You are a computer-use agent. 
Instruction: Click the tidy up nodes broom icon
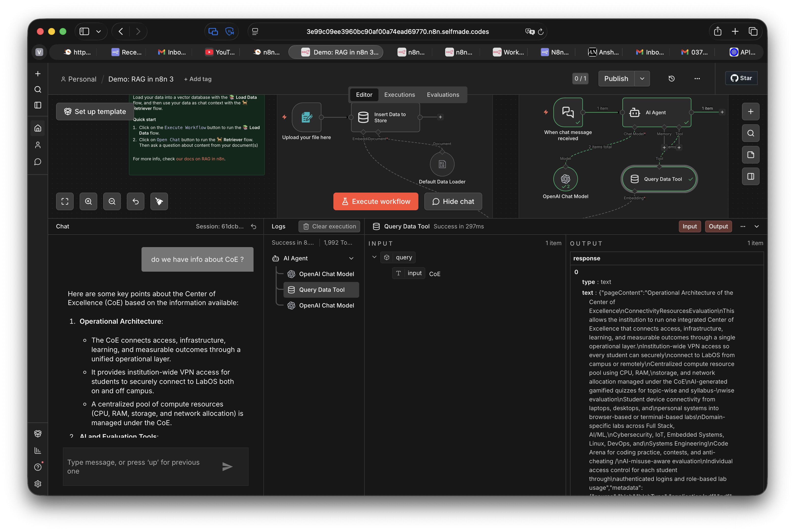tap(159, 202)
